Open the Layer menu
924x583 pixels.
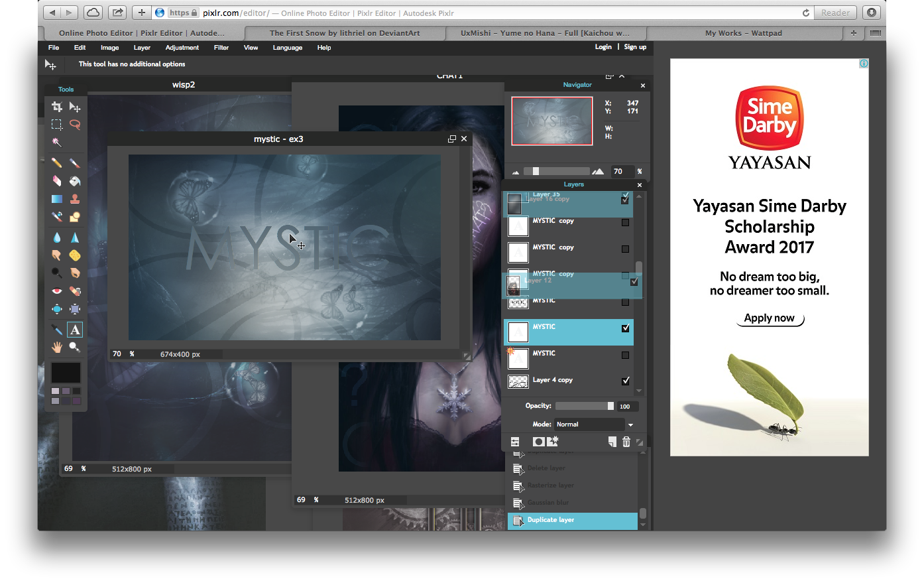pos(142,48)
